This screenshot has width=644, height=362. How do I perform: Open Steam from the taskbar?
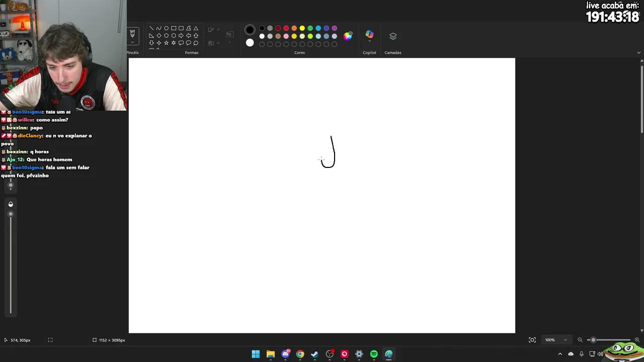[315, 354]
